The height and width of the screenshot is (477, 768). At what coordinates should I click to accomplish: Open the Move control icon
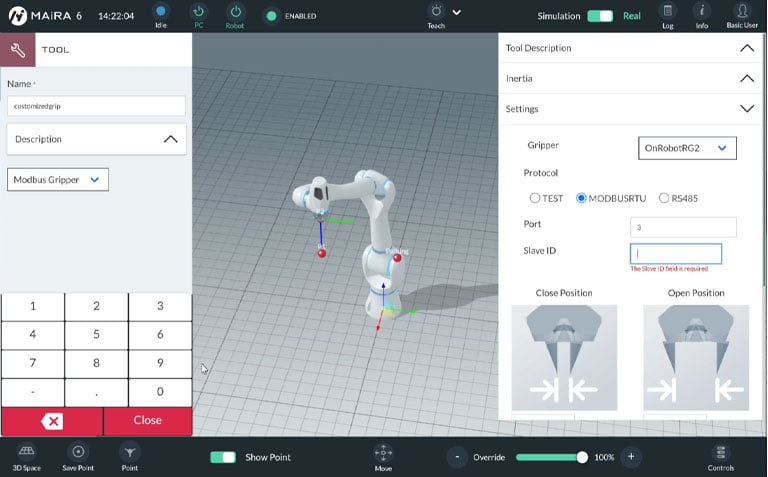click(383, 453)
